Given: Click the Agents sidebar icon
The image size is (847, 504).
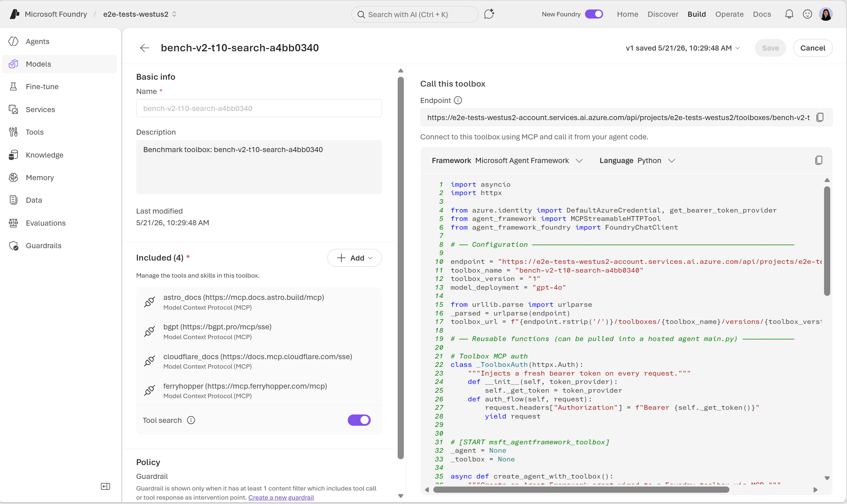Looking at the screenshot, I should pyautogui.click(x=13, y=41).
